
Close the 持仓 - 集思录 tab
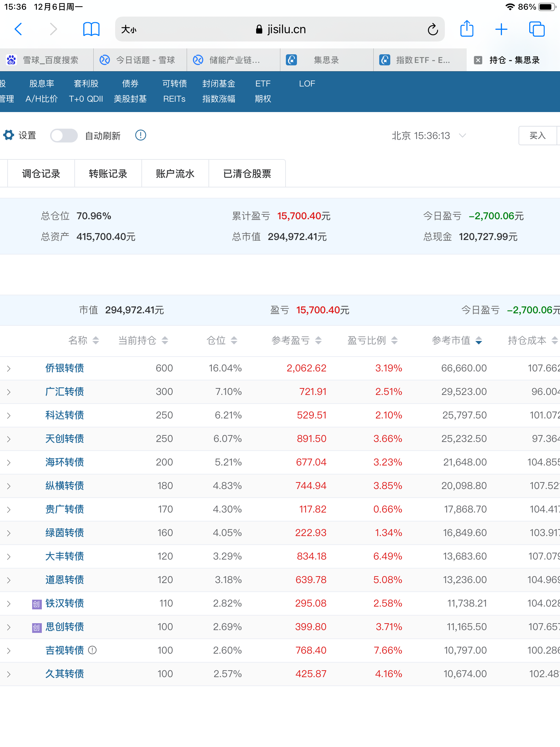tap(478, 60)
